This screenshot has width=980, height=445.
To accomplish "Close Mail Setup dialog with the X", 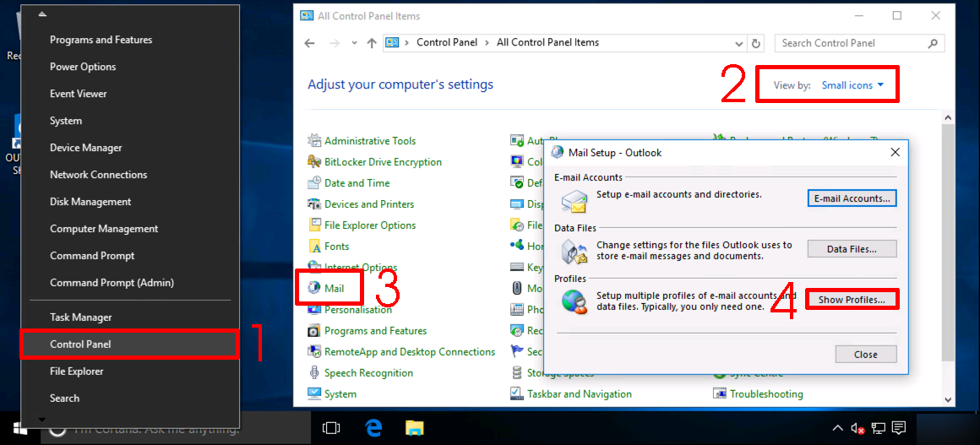I will tap(895, 152).
